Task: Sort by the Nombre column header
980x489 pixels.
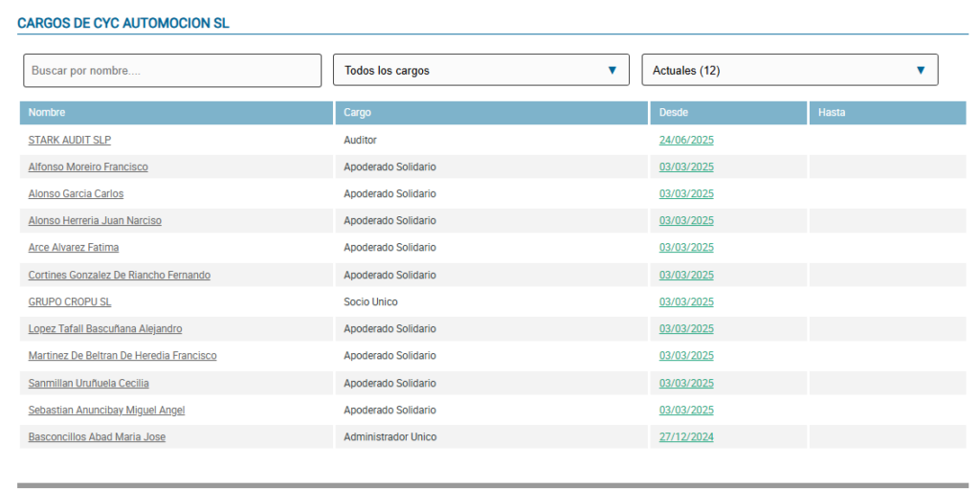Action: click(47, 113)
